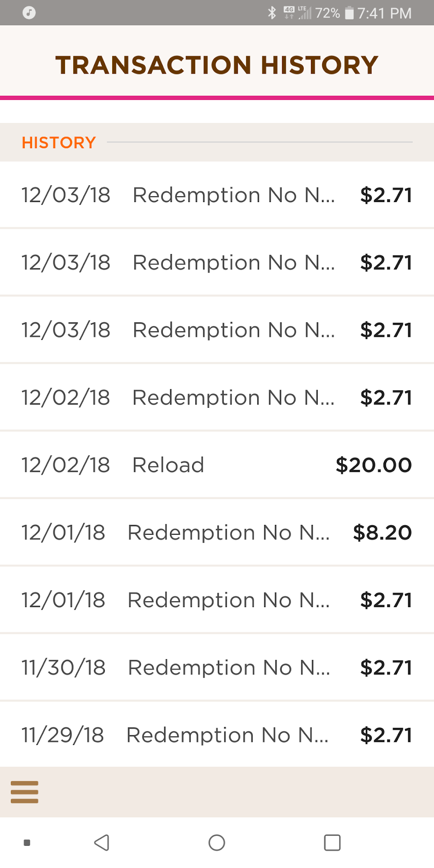Image resolution: width=434 pixels, height=868 pixels.
Task: Open the hamburger menu icon
Action: coord(24,792)
